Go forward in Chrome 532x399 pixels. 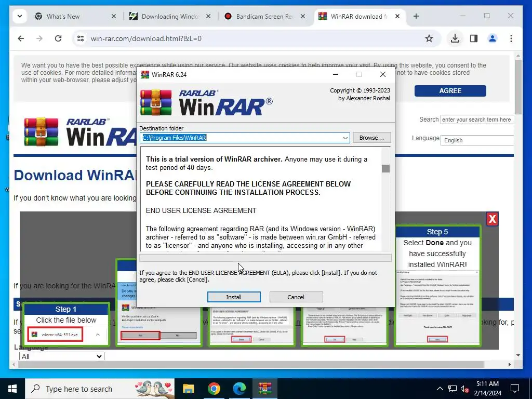coord(39,38)
